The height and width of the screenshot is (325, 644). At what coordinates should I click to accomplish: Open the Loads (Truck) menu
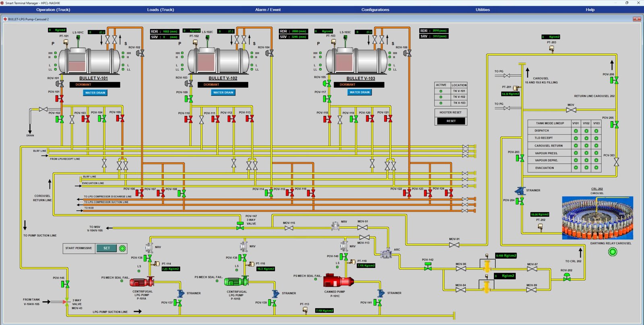(161, 10)
